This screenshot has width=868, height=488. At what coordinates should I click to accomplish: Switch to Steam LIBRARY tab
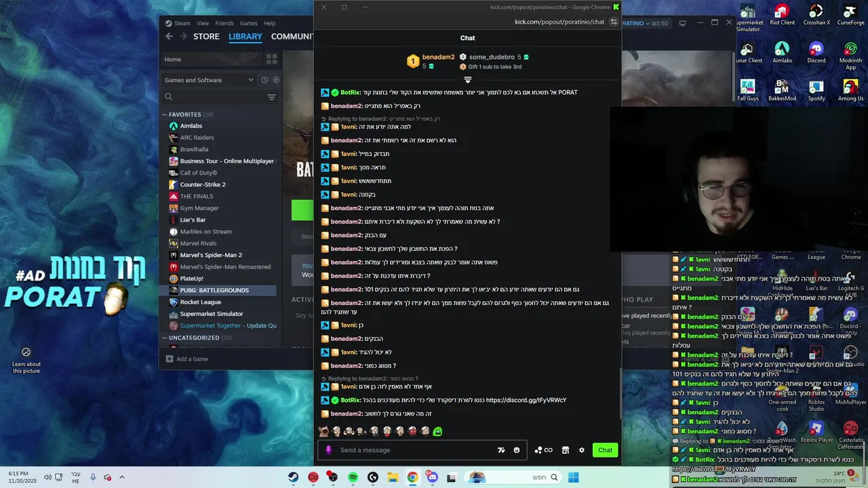pos(245,37)
